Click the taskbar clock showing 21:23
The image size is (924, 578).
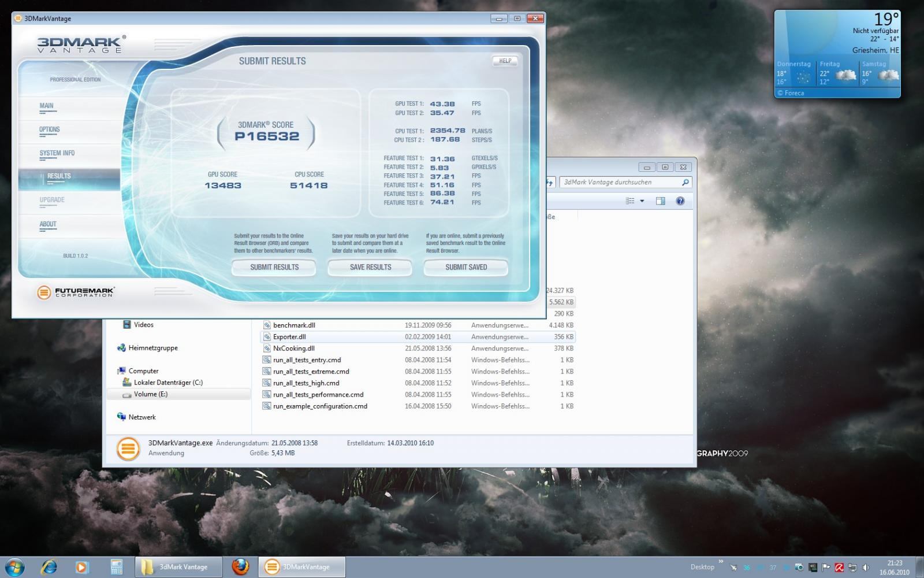pos(895,568)
